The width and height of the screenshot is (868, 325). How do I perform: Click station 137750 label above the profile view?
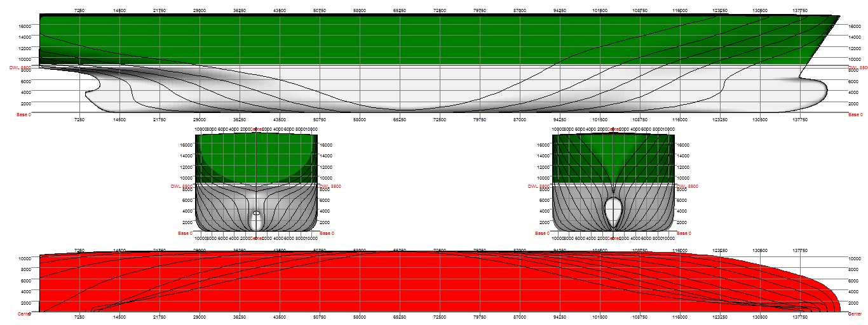click(x=800, y=11)
